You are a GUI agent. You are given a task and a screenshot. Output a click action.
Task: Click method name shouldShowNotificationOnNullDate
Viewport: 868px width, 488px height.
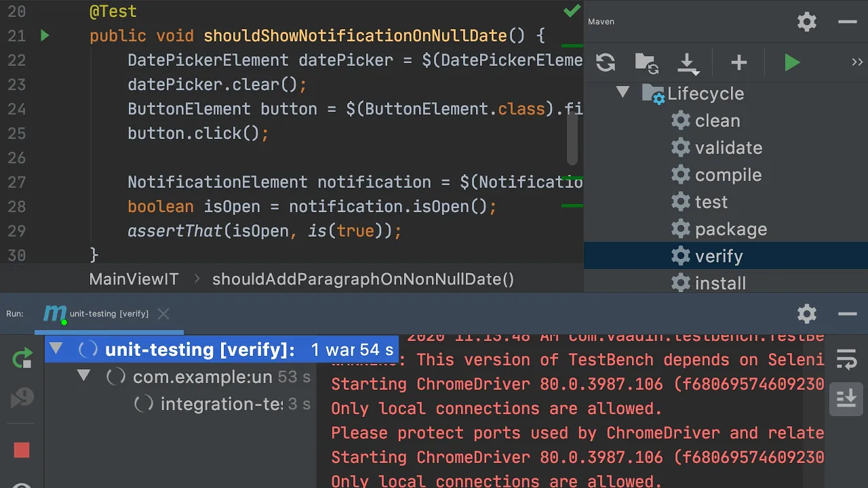(x=355, y=36)
